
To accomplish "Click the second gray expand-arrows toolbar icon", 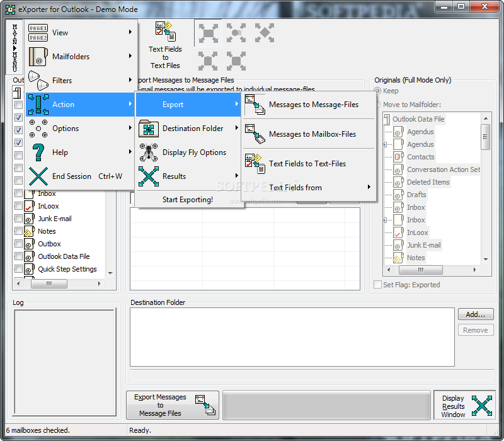I will 236,33.
